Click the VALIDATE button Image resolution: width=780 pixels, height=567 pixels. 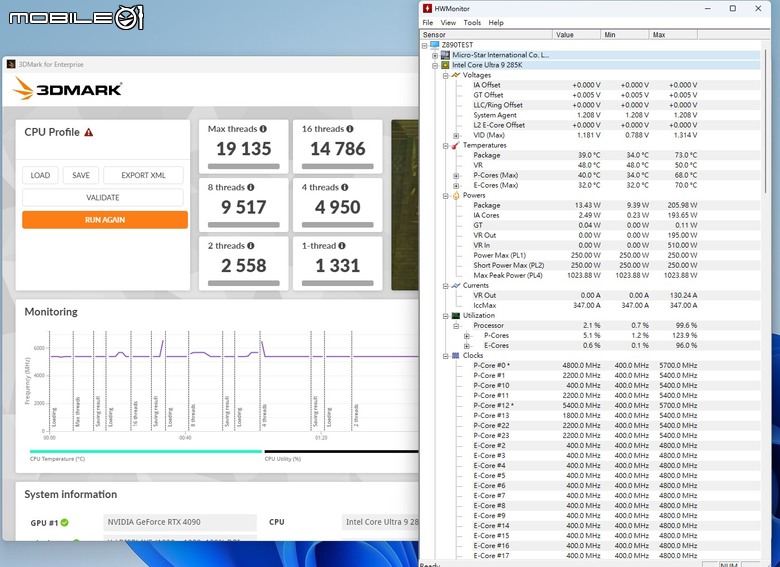[102, 197]
